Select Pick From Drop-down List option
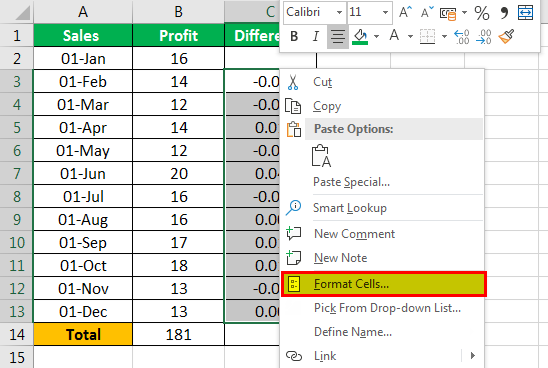The height and width of the screenshot is (368, 548). click(382, 308)
